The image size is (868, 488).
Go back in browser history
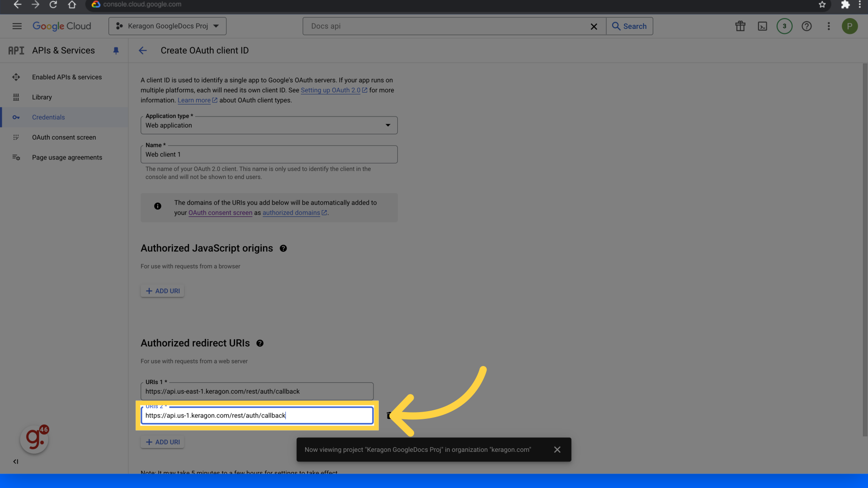[x=17, y=5]
